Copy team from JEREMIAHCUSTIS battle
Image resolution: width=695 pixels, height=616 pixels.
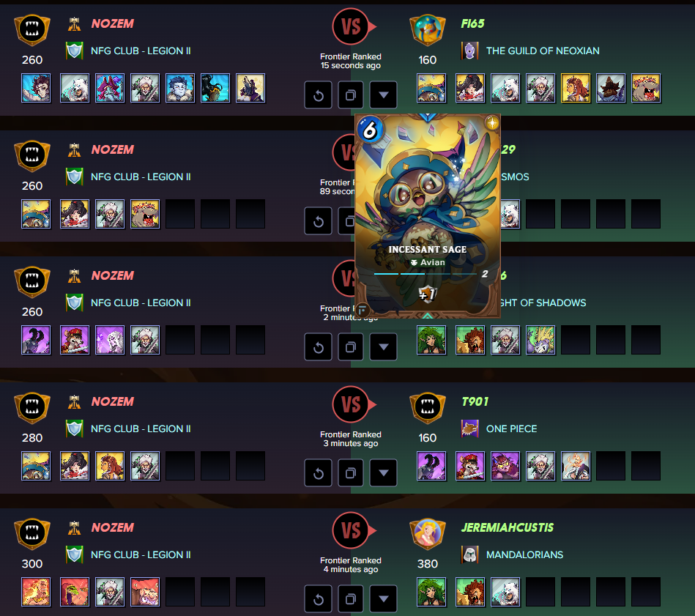(351, 598)
